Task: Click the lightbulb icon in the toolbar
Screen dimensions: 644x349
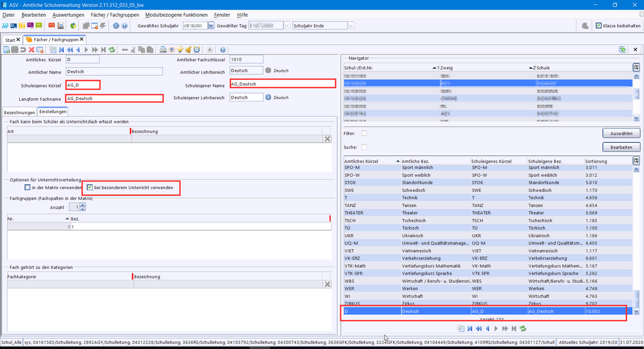Action: point(180,50)
